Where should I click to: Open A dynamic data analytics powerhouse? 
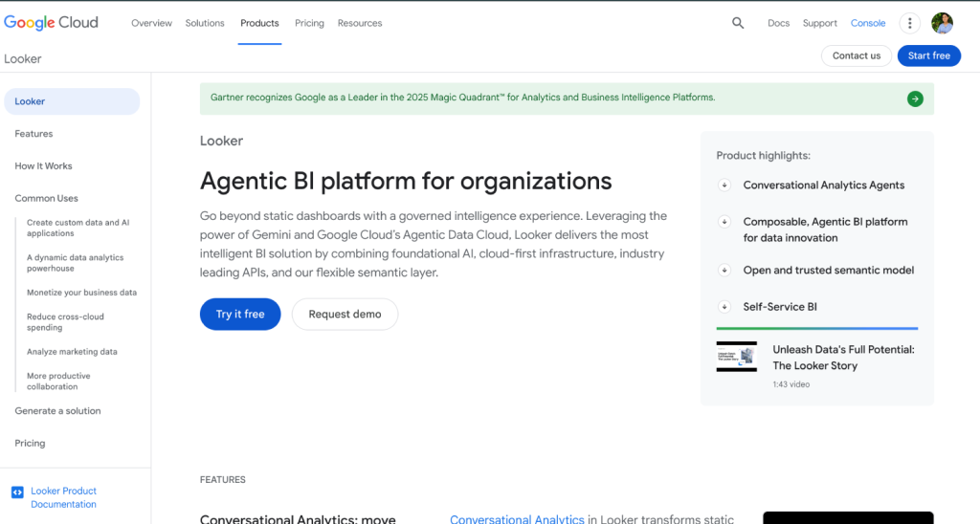(75, 263)
